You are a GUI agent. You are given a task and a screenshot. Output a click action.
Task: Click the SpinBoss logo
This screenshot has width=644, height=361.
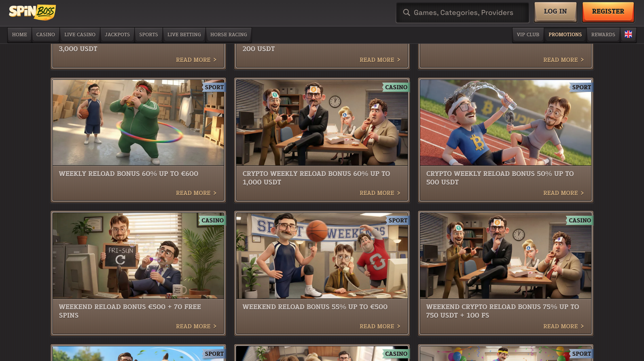point(32,12)
